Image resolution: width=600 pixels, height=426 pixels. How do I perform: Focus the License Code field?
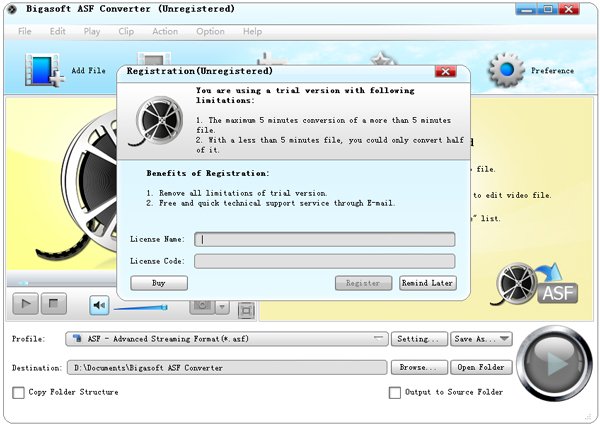pyautogui.click(x=324, y=261)
